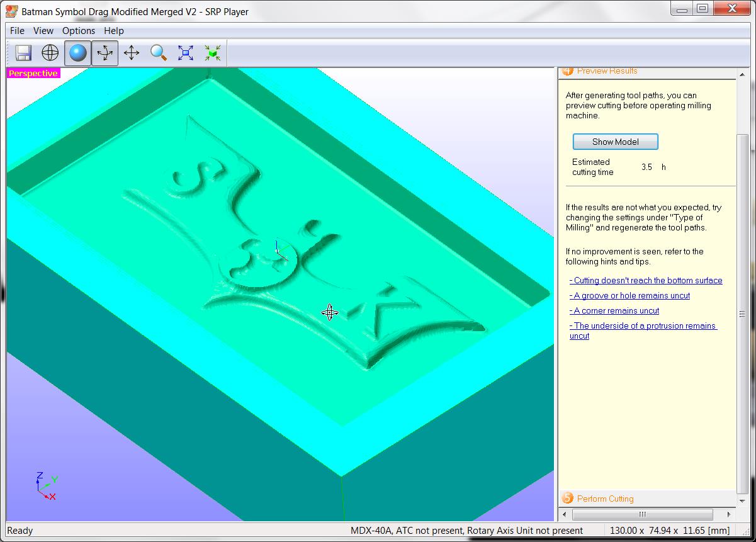The image size is (756, 542).
Task: Click the panel horizontal scrollbar right arrow
Action: (730, 515)
